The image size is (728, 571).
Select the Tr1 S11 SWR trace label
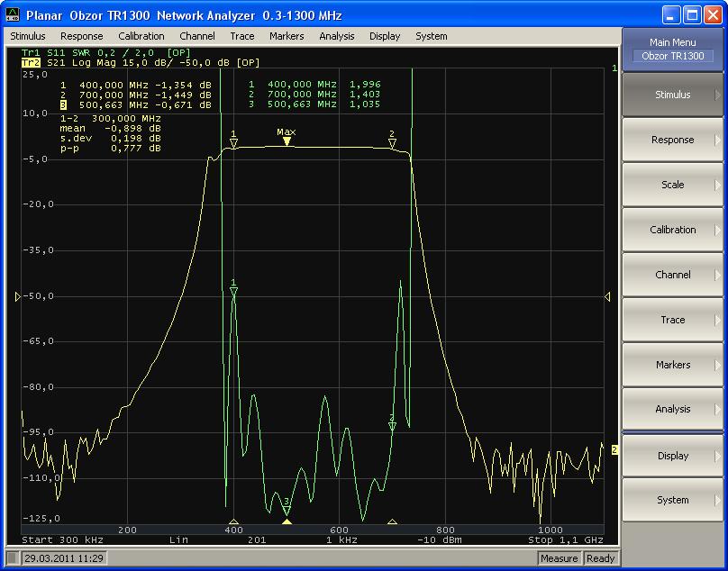pyautogui.click(x=105, y=52)
